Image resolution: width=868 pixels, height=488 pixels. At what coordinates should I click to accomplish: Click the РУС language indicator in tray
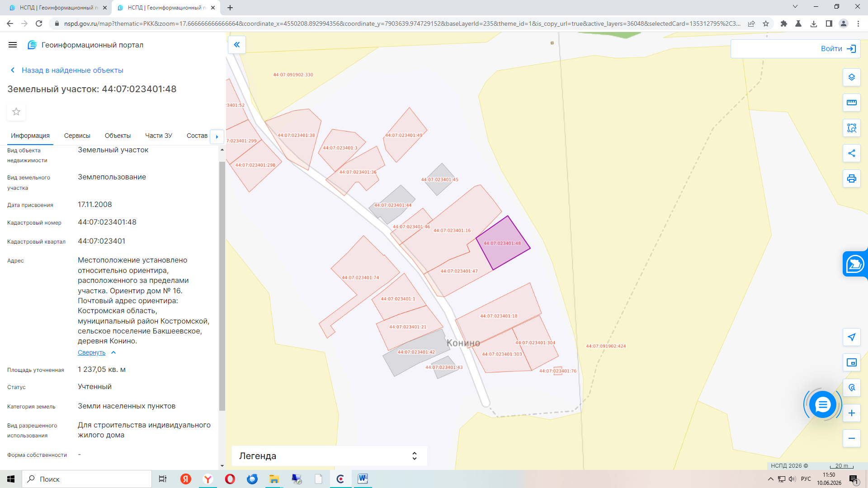[x=806, y=479]
